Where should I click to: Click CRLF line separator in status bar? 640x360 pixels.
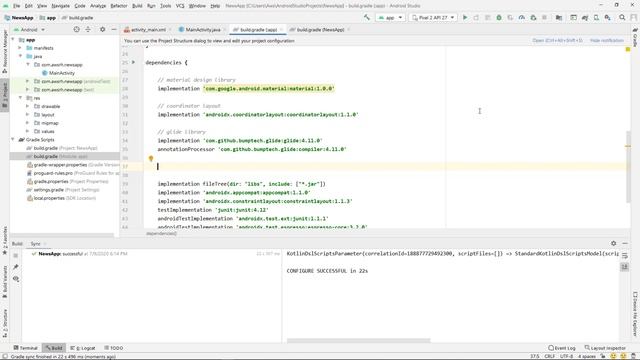point(549,356)
